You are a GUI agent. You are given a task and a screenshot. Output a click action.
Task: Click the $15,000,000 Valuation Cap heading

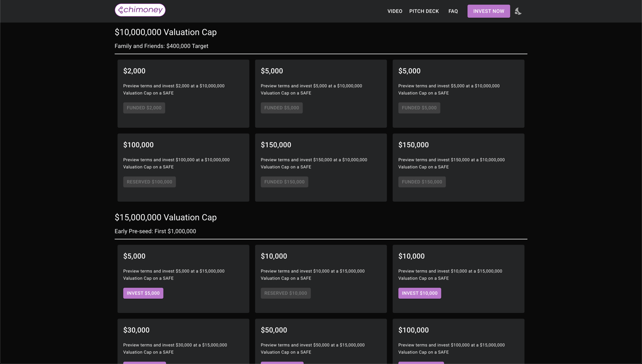[166, 218]
